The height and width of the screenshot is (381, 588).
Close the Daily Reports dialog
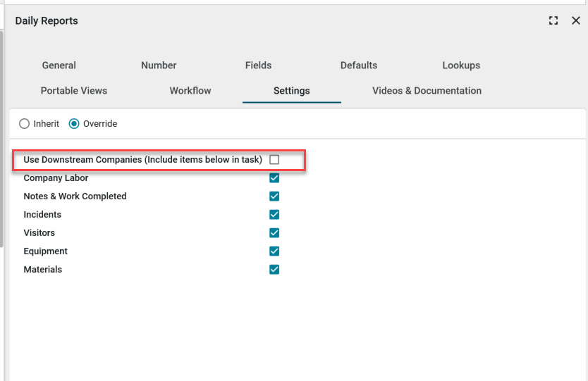click(x=575, y=21)
